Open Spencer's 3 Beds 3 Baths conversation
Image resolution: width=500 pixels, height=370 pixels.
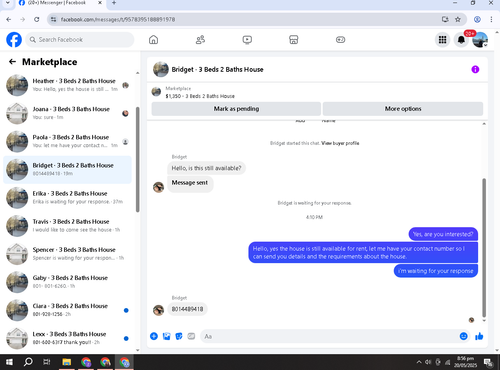coord(67,254)
